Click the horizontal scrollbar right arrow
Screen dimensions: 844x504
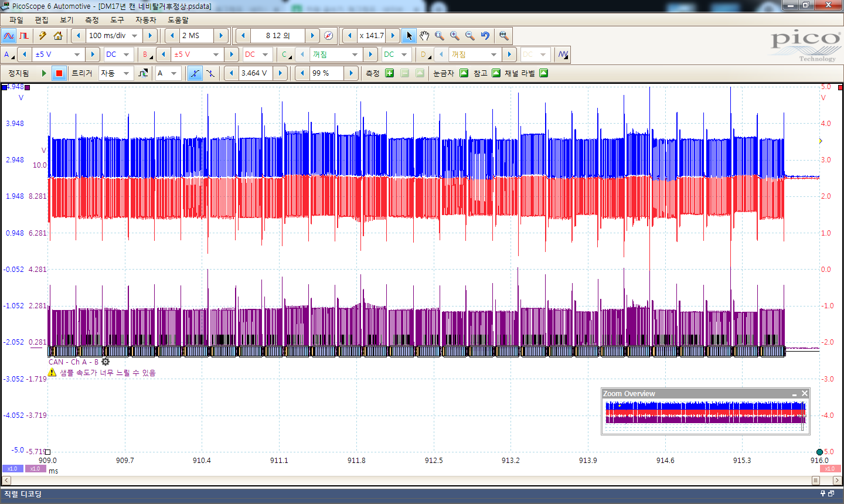838,481
